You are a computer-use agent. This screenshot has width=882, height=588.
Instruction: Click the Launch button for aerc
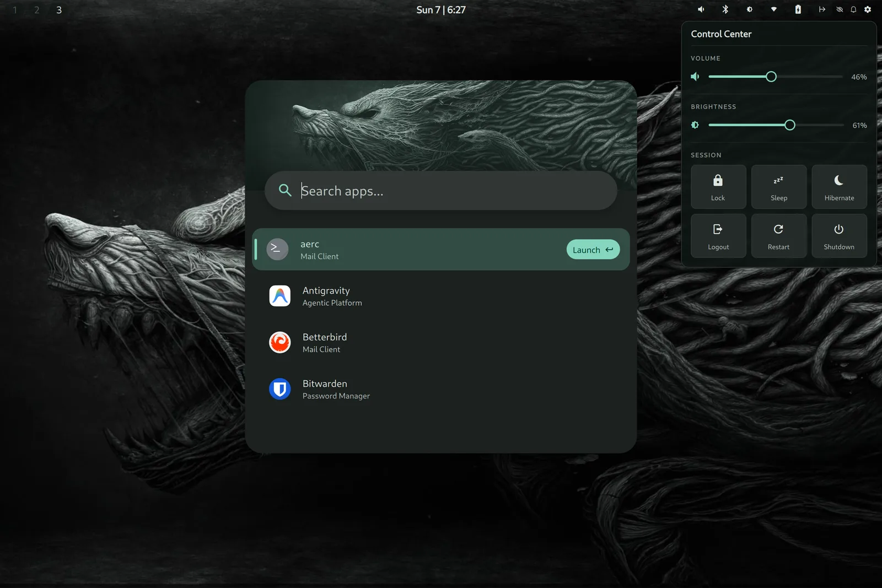593,250
